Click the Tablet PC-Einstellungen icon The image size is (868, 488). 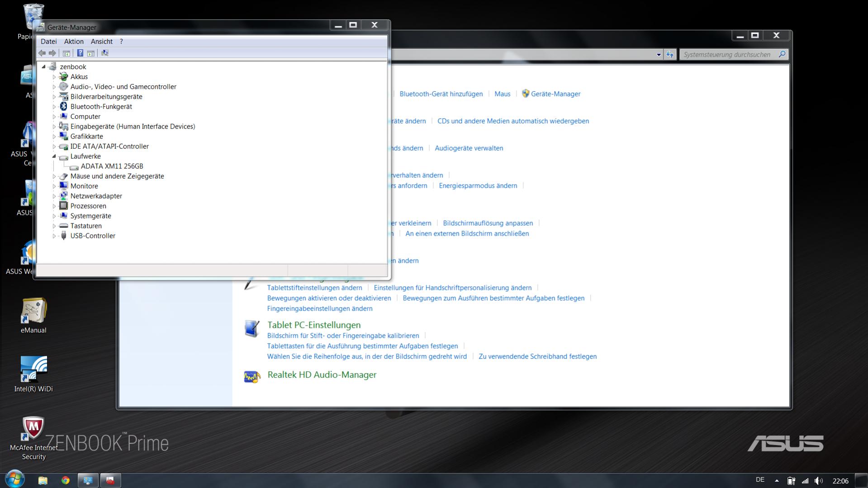252,329
